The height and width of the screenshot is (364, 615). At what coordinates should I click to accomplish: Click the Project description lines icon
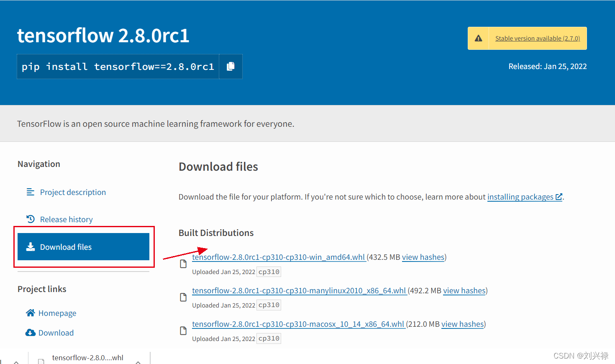point(31,192)
